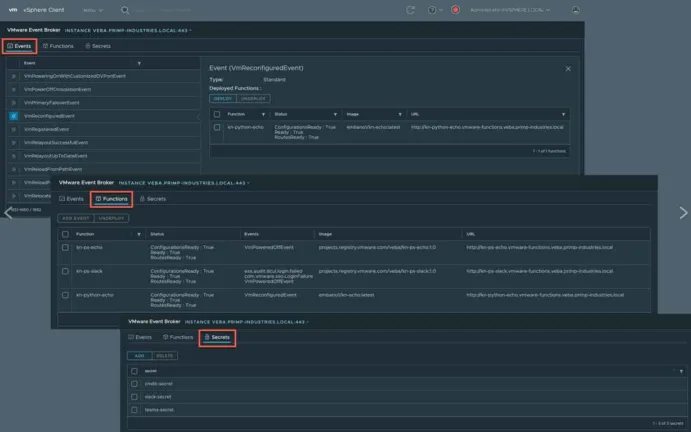The height and width of the screenshot is (432, 691).
Task: Switch to Secrets tab in Functions panel
Action: point(153,199)
